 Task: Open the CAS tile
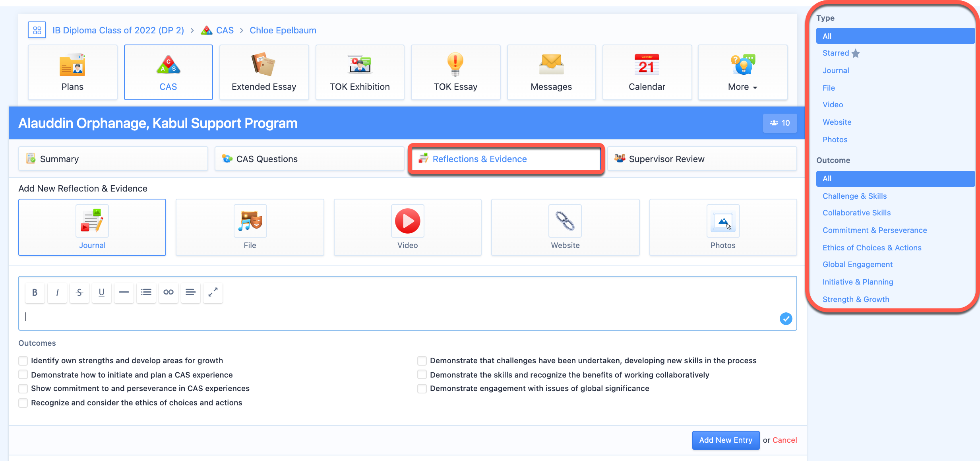click(x=168, y=72)
